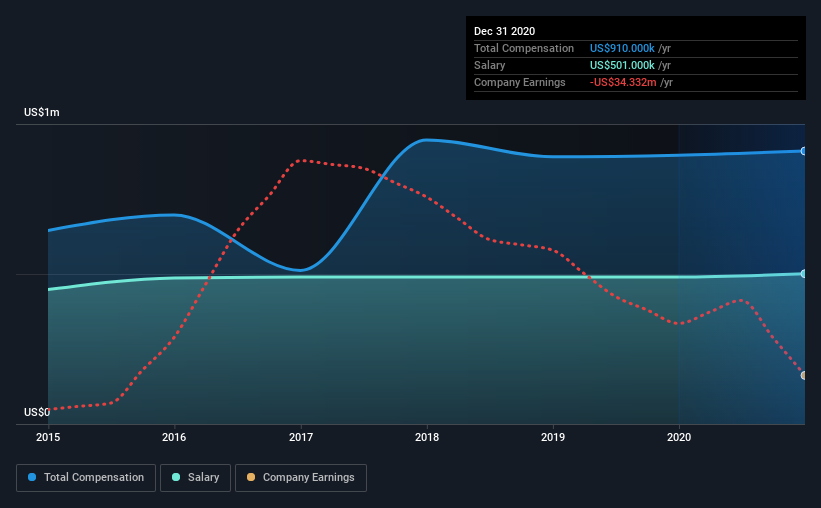Toggle the Company Earnings legend button
This screenshot has width=821, height=508.
coord(301,478)
